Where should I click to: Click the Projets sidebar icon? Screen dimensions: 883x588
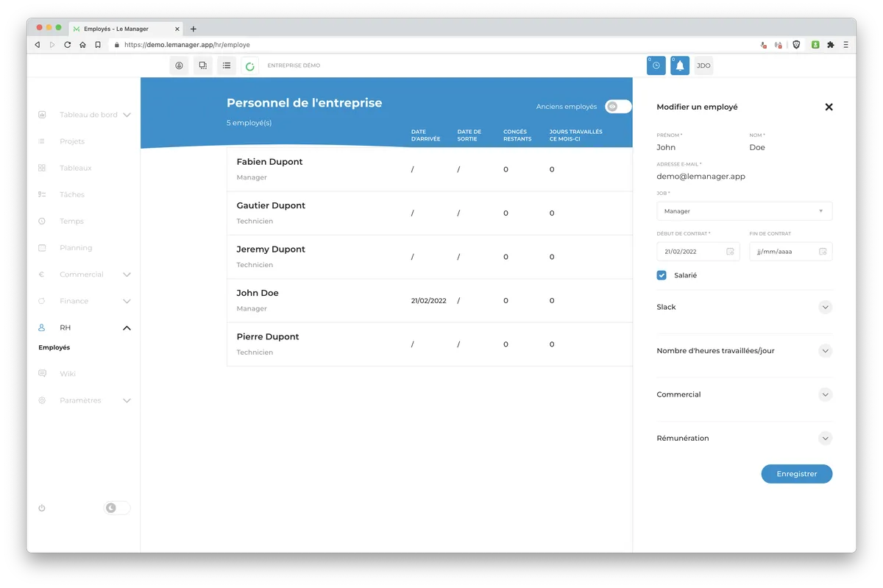42,141
